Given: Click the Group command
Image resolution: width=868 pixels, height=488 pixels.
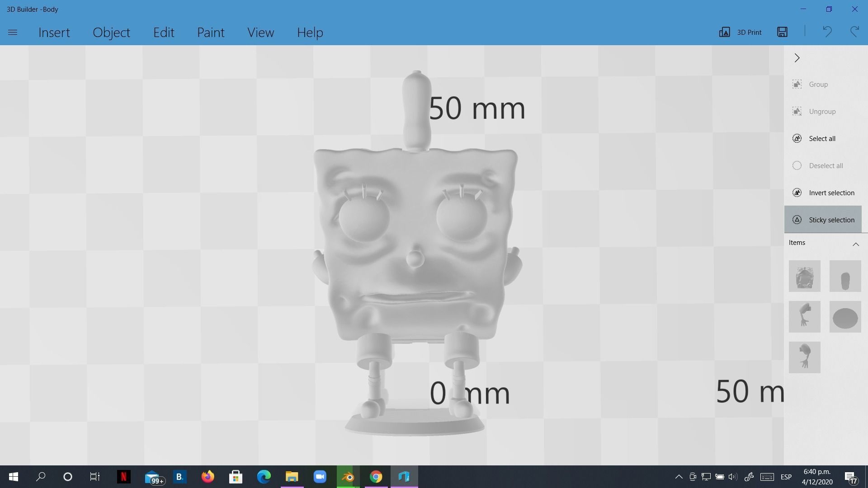Looking at the screenshot, I should [x=823, y=84].
